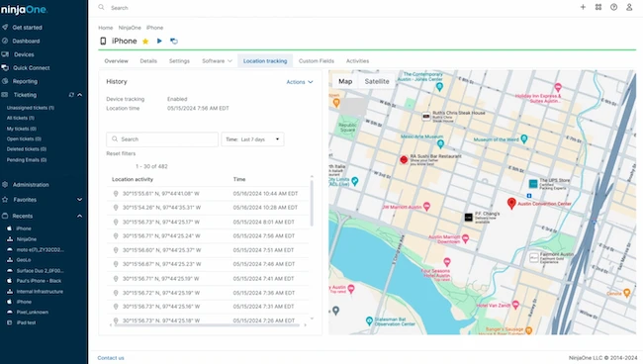This screenshot has height=364, width=643.
Task: Click pin icon for 05/15/2024 8:01 AM row
Action: tap(116, 222)
